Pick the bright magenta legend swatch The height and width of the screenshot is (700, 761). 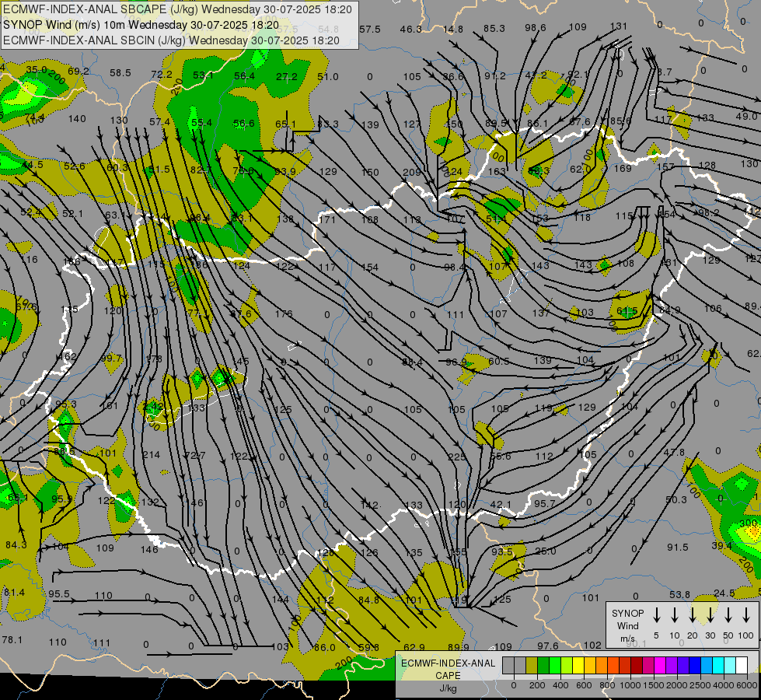(660, 665)
